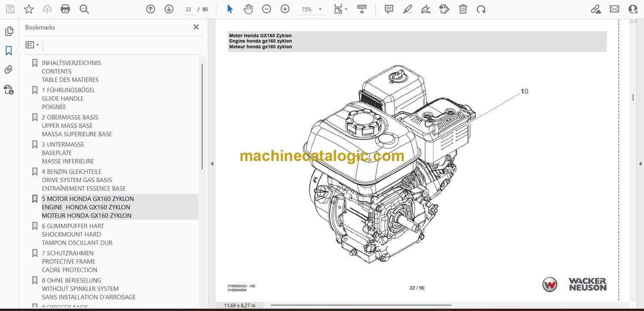Close the Bookmarks panel
Image resolution: width=644 pixels, height=311 pixels.
point(196,27)
